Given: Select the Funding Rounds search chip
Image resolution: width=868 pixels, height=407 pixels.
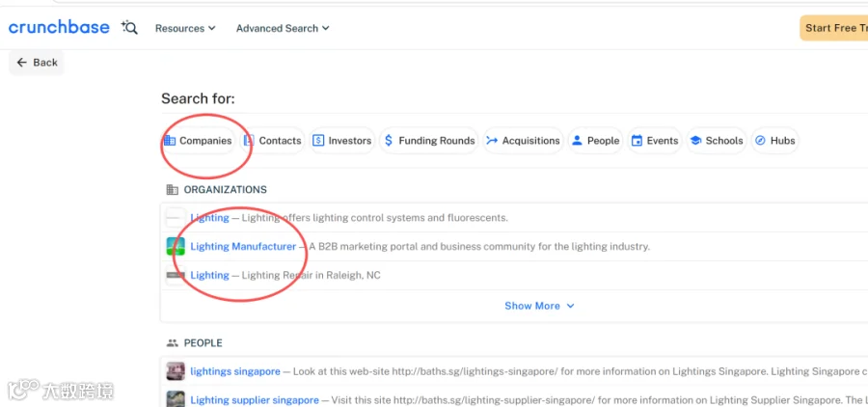Looking at the screenshot, I should (429, 141).
